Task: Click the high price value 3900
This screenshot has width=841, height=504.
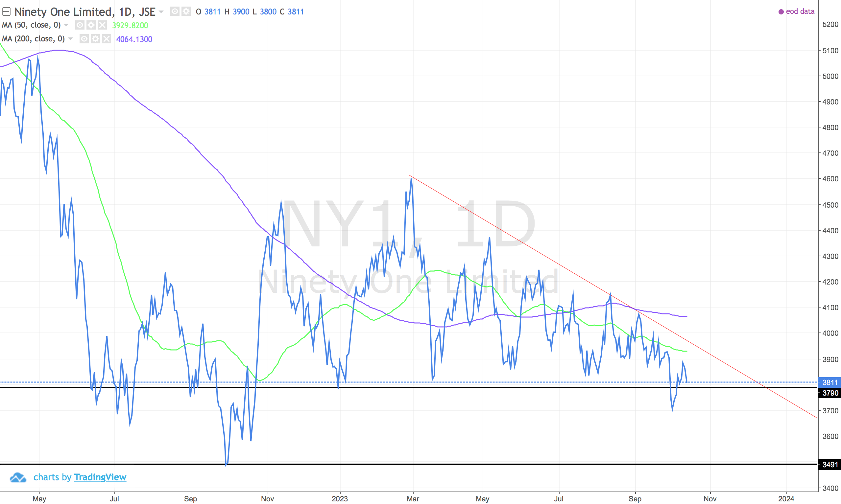Action: click(x=241, y=12)
